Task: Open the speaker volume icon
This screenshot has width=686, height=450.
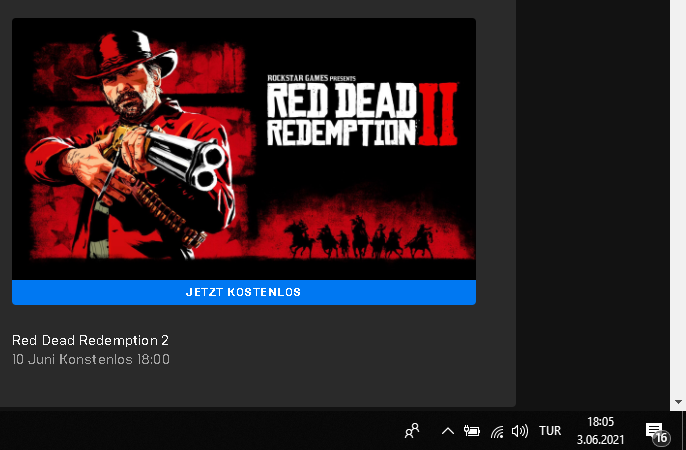Action: point(520,431)
